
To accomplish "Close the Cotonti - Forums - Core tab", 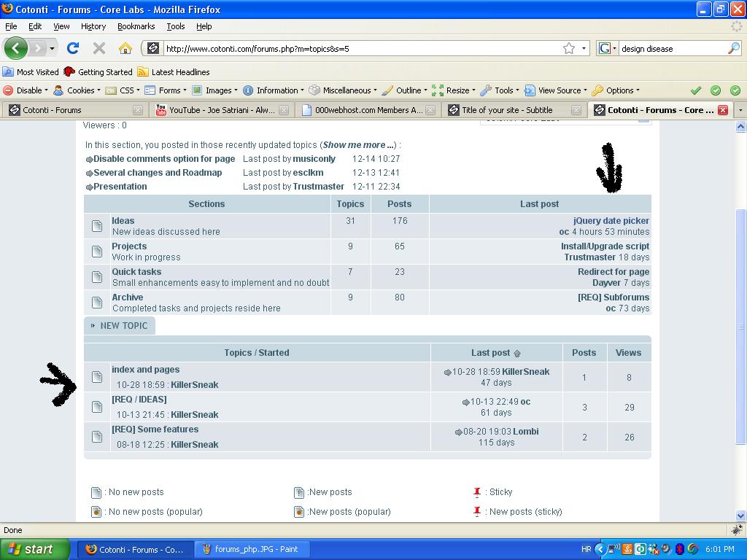I will coord(723,110).
